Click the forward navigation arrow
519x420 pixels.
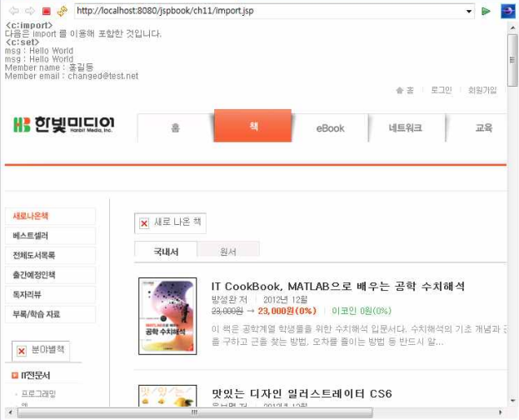pyautogui.click(x=30, y=11)
